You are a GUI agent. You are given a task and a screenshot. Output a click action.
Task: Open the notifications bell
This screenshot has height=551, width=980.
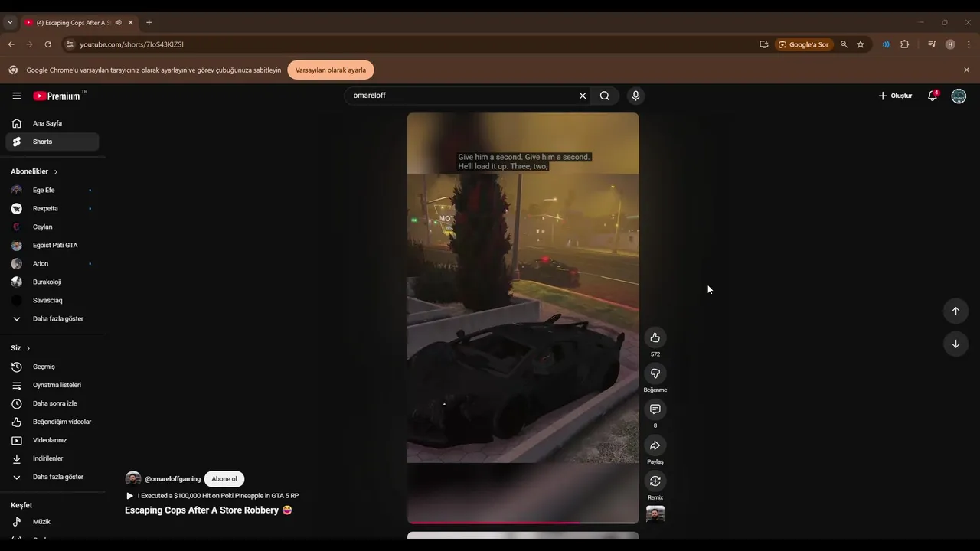pyautogui.click(x=933, y=96)
